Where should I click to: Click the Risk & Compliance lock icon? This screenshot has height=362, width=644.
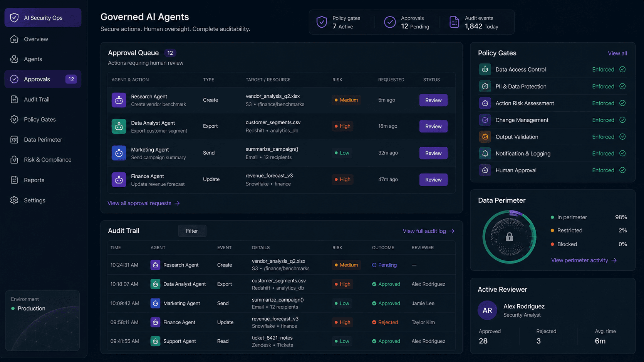pos(14,160)
